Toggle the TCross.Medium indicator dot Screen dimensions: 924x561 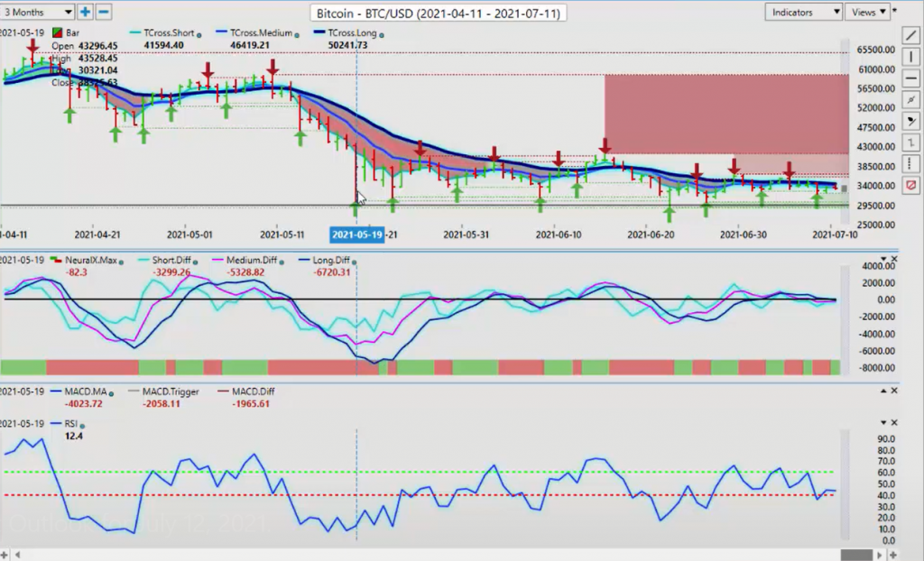pyautogui.click(x=296, y=35)
